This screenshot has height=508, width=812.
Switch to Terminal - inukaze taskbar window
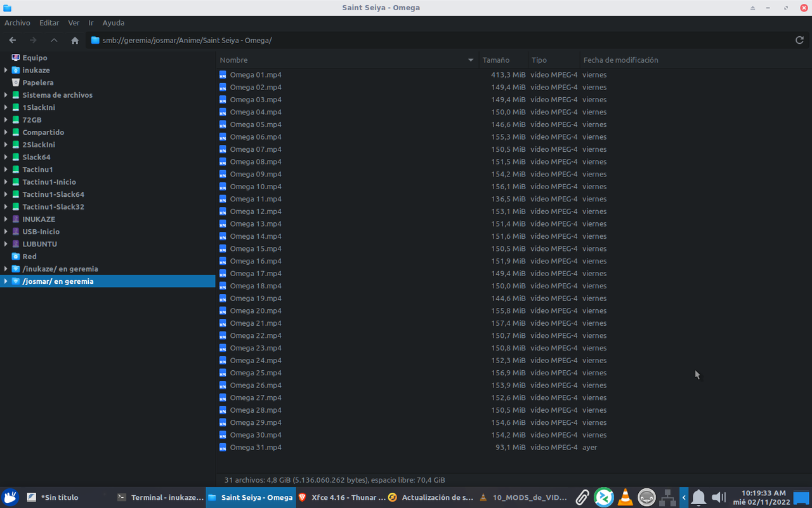point(160,497)
